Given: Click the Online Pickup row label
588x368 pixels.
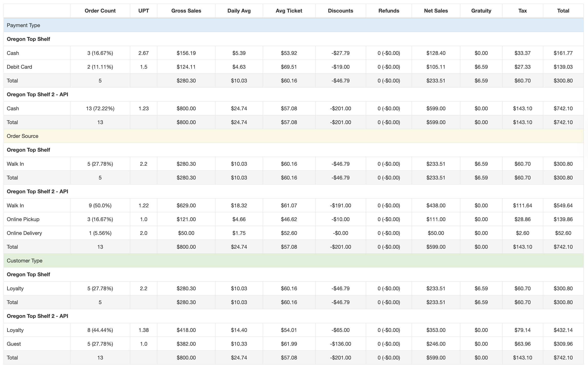Looking at the screenshot, I should (x=23, y=219).
